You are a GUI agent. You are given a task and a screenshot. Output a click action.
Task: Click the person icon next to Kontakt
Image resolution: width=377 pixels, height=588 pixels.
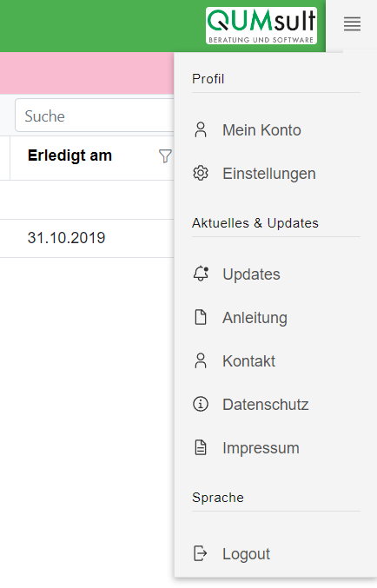coord(201,360)
